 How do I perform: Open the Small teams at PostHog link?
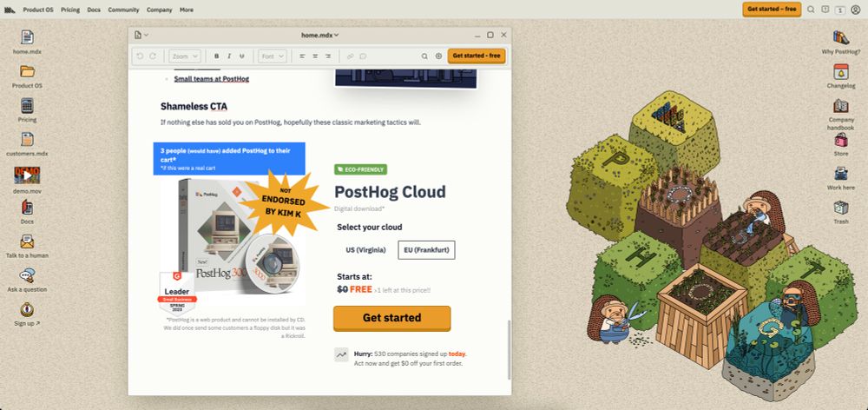coord(212,79)
